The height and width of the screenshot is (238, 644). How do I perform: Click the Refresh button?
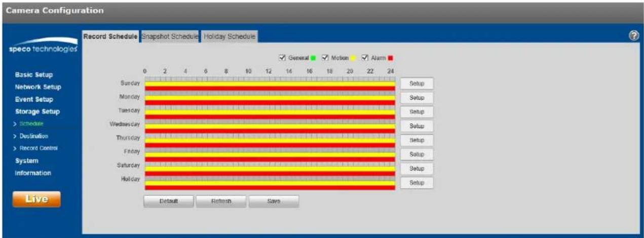pyautogui.click(x=221, y=201)
